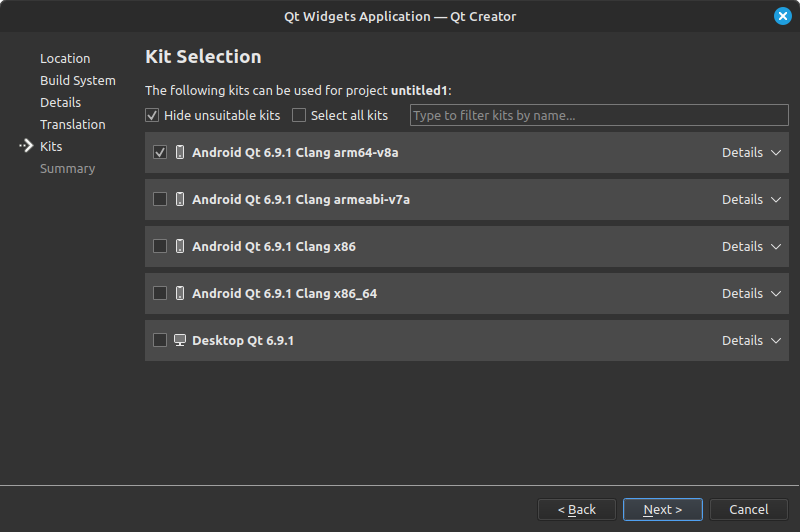The image size is (800, 532).
Task: Click the Android Qt 6.9.1 Clang x86_64 label
Action: click(284, 293)
